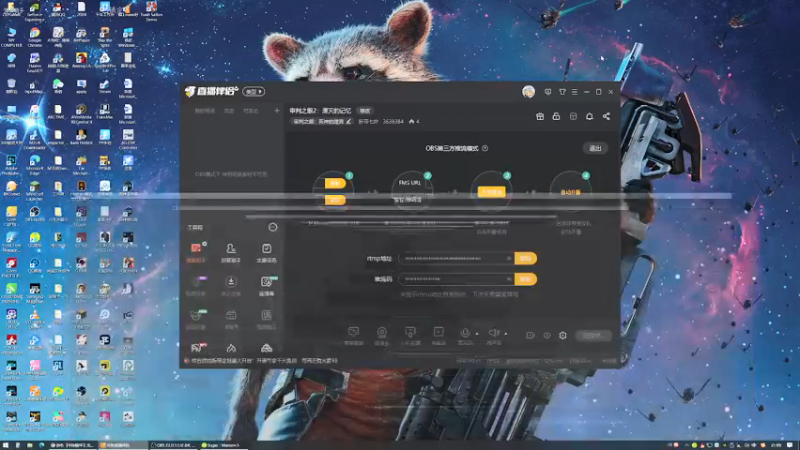Click the announcement text in status bar
The image size is (800, 450).
point(265,360)
